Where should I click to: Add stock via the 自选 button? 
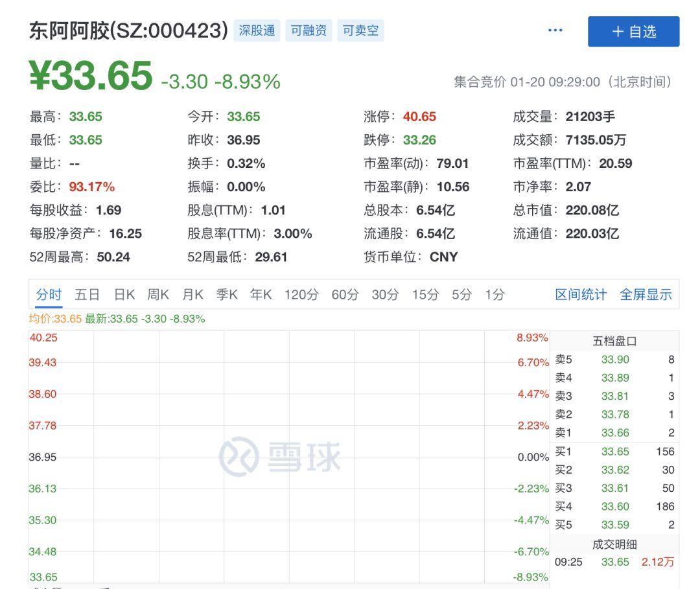[x=633, y=31]
